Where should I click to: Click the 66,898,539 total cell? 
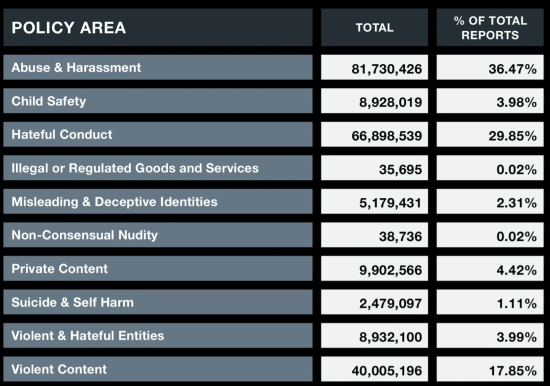tap(374, 134)
